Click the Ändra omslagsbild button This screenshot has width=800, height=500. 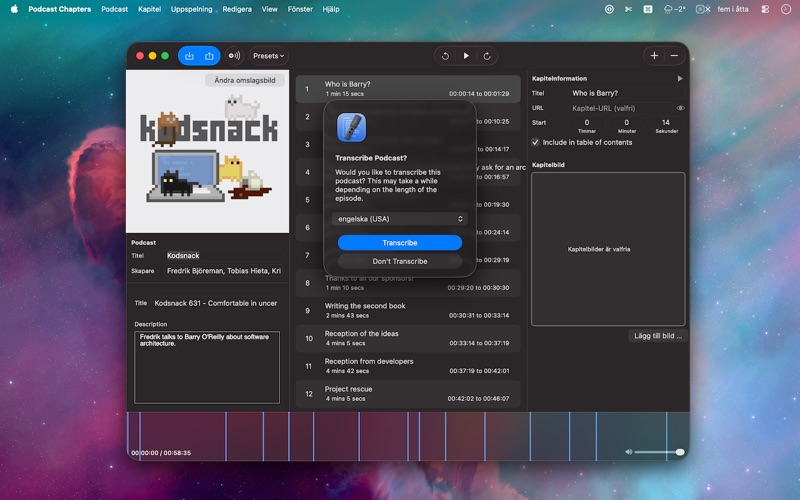coord(245,80)
